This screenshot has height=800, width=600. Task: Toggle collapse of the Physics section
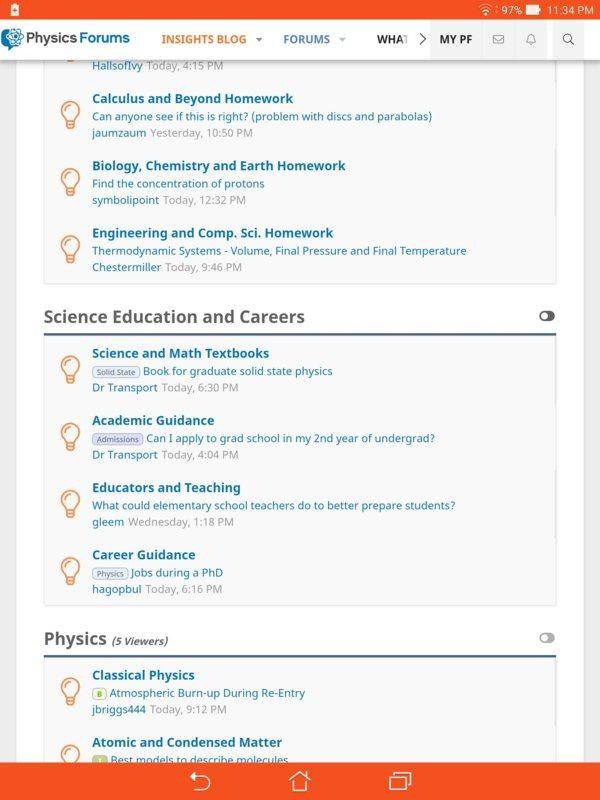coord(546,638)
